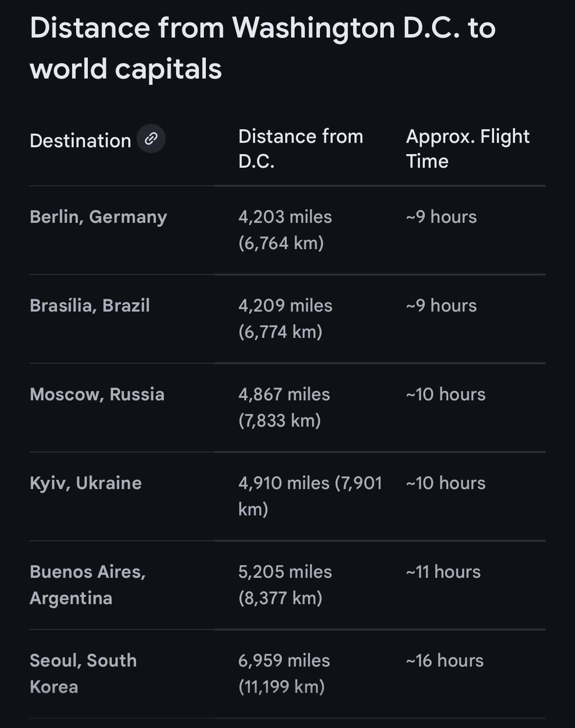Click the Brasília, Brazil row label
The height and width of the screenshot is (728, 575).
[x=90, y=306]
